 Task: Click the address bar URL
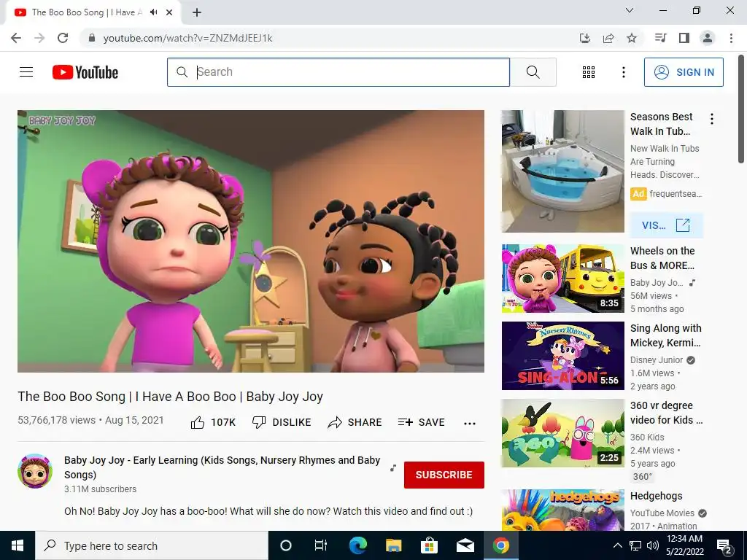coord(187,38)
